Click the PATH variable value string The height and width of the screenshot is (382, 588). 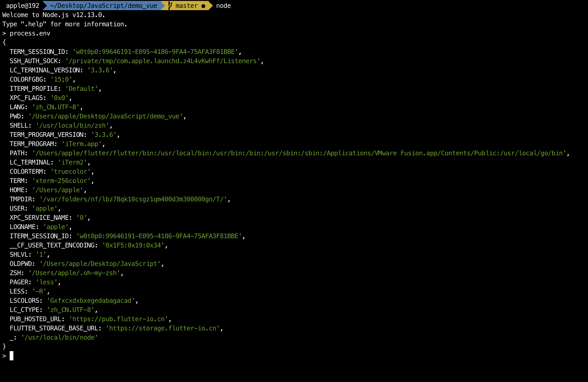pyautogui.click(x=299, y=153)
